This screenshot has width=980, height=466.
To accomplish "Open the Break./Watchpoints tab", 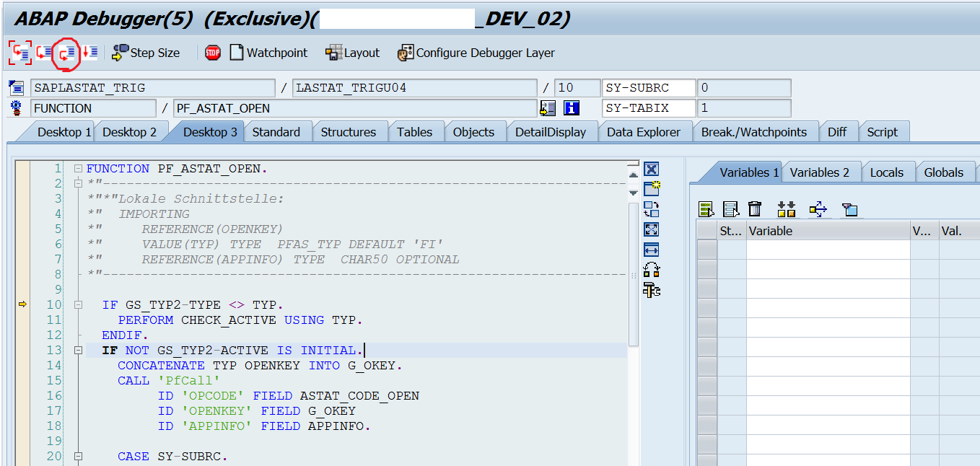I will coord(754,132).
